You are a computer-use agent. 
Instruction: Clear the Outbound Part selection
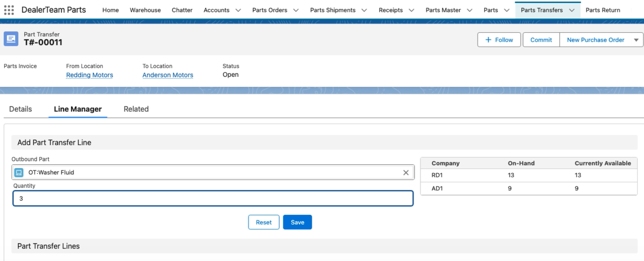406,173
